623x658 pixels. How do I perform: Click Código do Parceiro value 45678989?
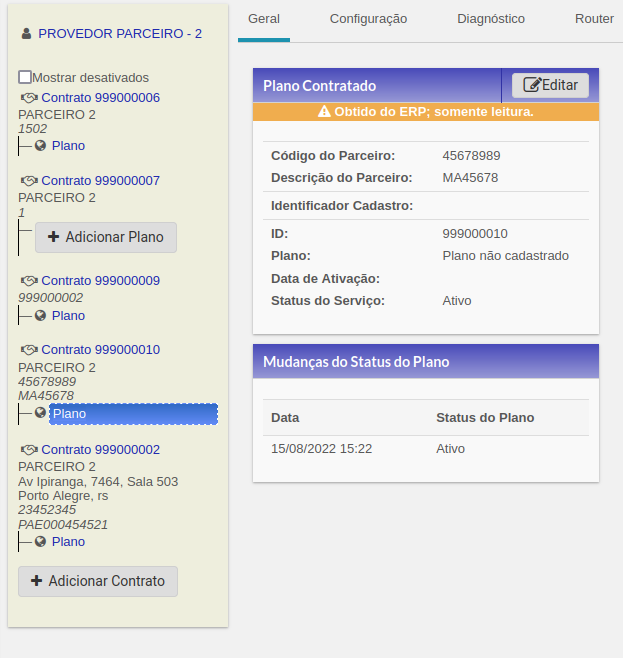471,156
